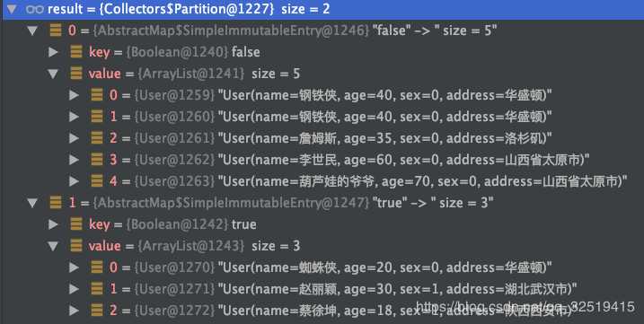
Task: Select User@1259 钢铁侠 age=40 value text
Action: (384, 95)
